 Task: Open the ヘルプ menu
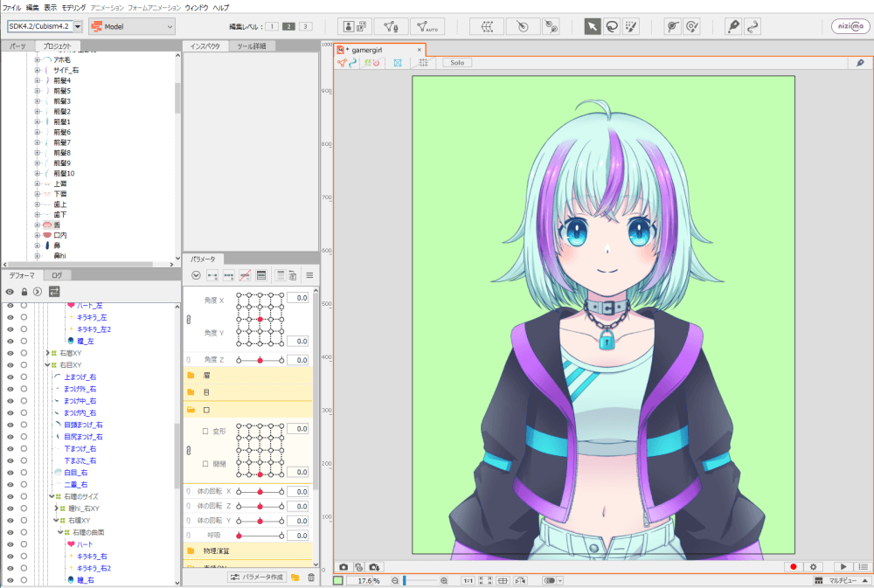pyautogui.click(x=221, y=8)
